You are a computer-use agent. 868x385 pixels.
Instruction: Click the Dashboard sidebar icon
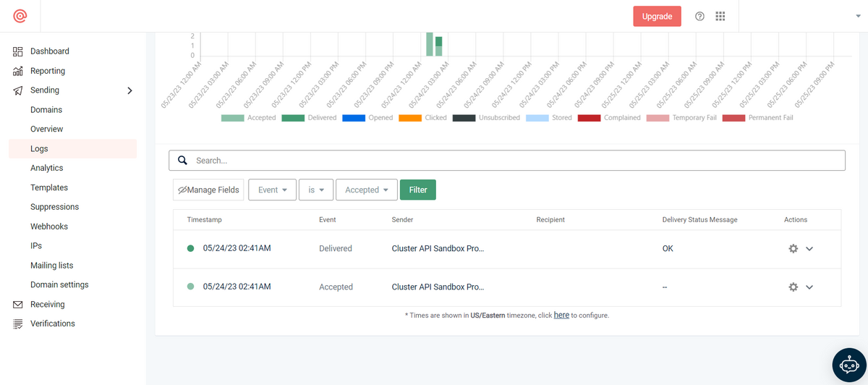(18, 51)
